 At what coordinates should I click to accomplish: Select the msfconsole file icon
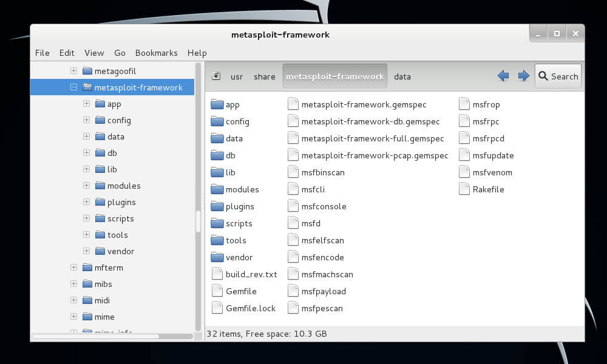293,206
